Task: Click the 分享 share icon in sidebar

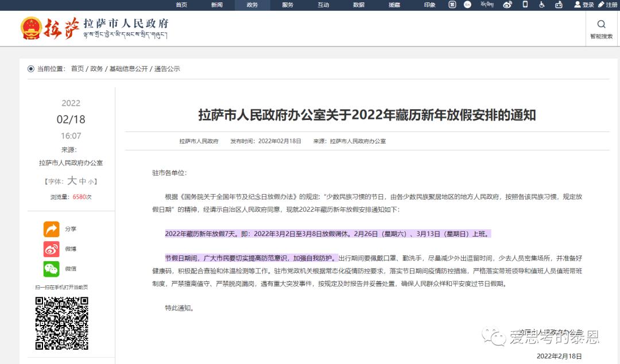Action: tap(51, 228)
